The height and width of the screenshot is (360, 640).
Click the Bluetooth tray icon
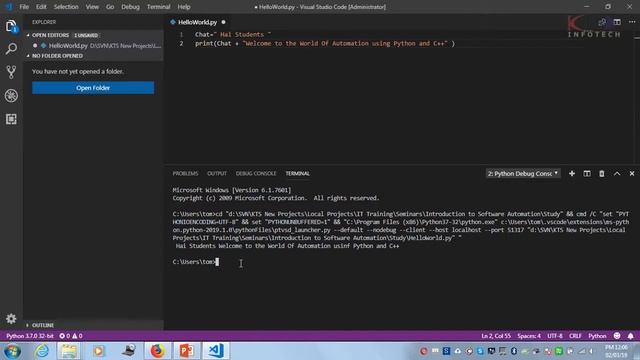coord(513,351)
